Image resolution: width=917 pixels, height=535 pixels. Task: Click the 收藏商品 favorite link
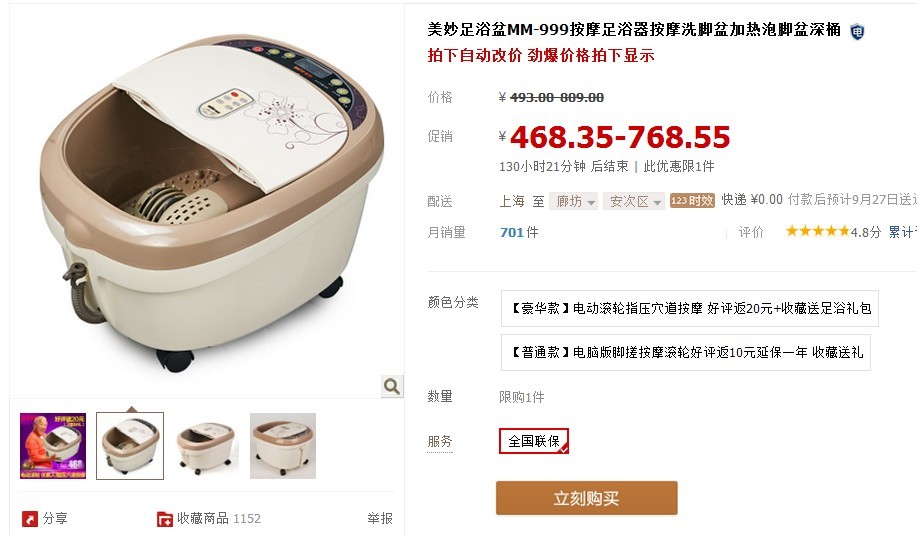click(202, 518)
